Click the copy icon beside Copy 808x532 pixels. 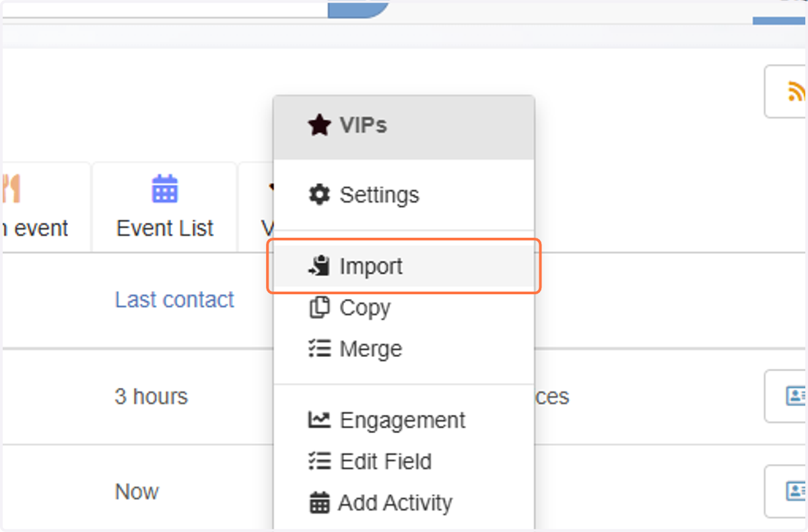click(319, 308)
